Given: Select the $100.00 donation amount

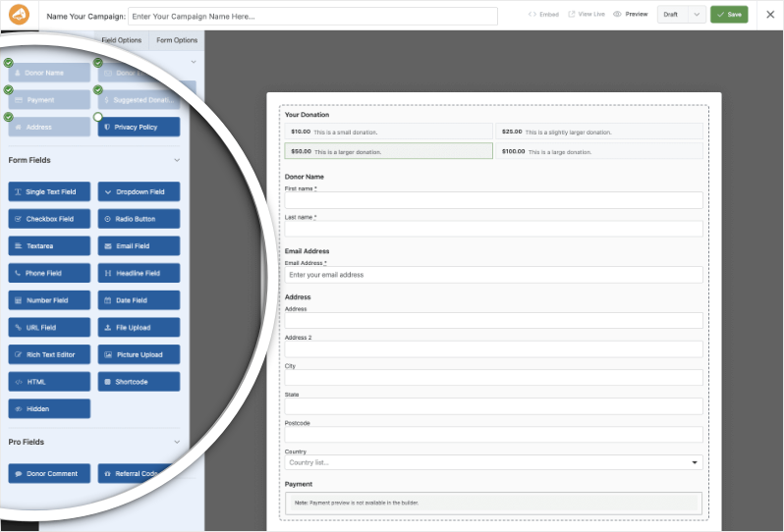Looking at the screenshot, I should click(x=599, y=151).
